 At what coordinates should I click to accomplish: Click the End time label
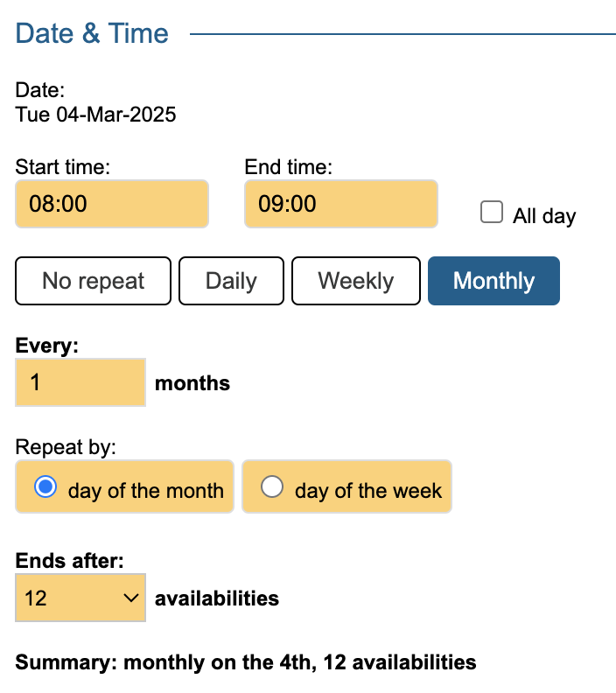(x=289, y=166)
